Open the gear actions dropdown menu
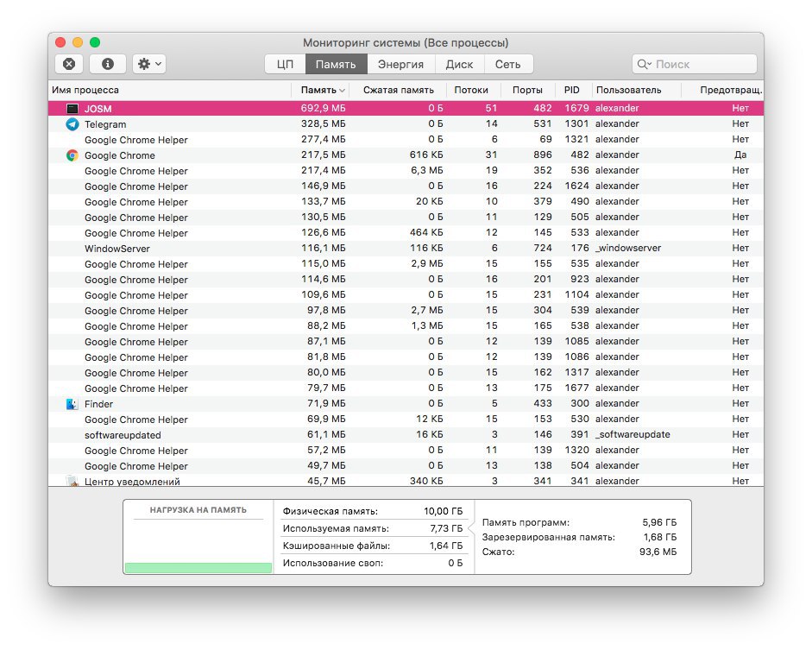The height and width of the screenshot is (650, 812). 149,64
